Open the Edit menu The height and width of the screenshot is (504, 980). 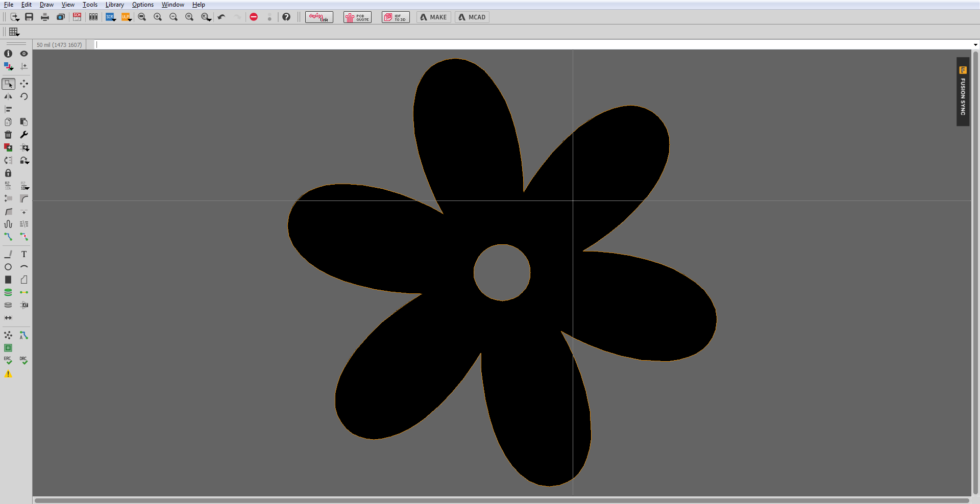(27, 5)
